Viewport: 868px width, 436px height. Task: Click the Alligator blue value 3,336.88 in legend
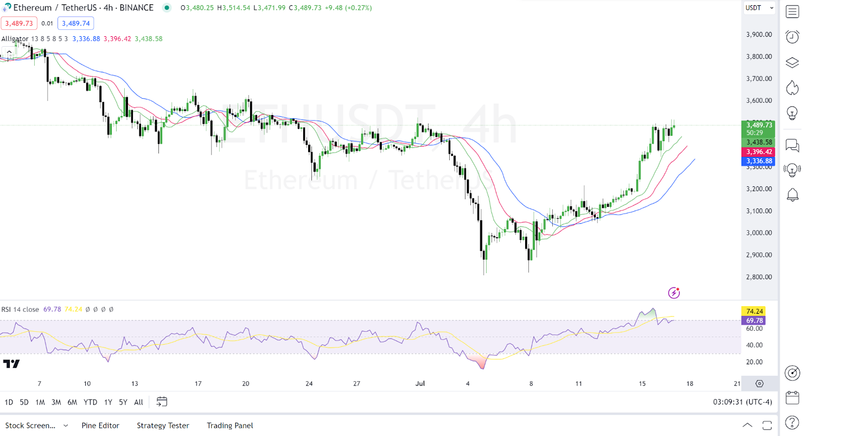pos(86,39)
